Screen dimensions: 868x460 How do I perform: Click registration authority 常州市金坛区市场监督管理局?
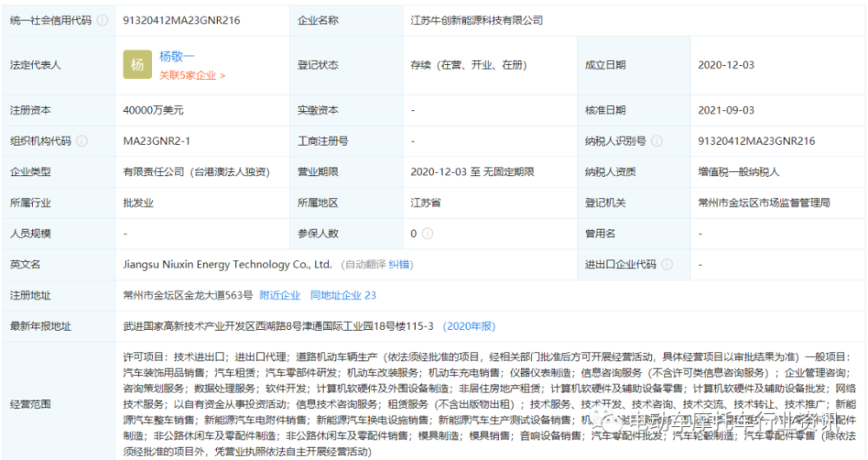[763, 203]
